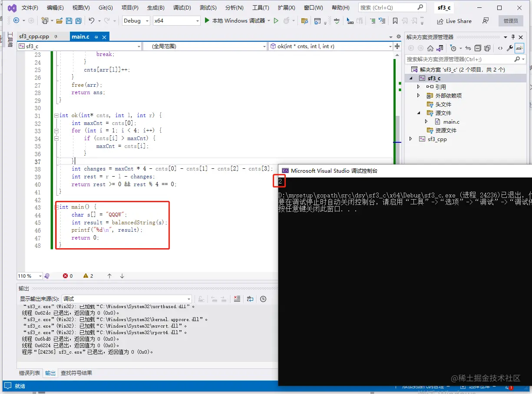The width and height of the screenshot is (532, 394).
Task: Select main.c in Solution Explorer
Action: (x=451, y=121)
